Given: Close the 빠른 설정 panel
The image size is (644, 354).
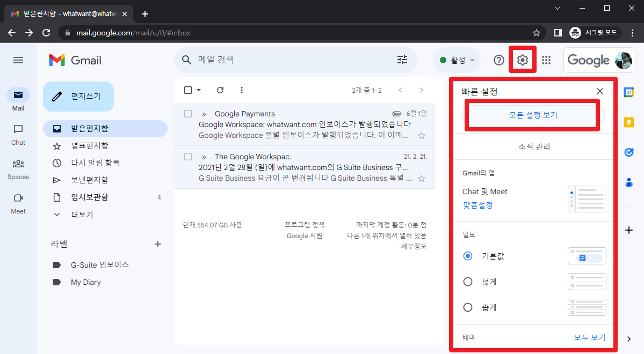Looking at the screenshot, I should [599, 91].
